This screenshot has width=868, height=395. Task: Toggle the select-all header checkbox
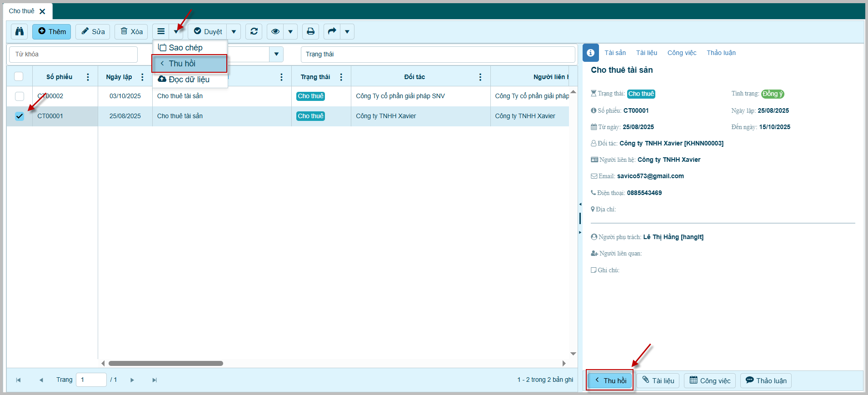pyautogui.click(x=19, y=76)
